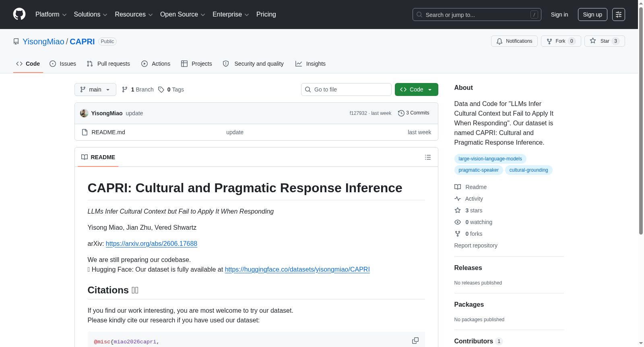Click the pulse icon beside Activity
The image size is (644, 347).
pos(458,199)
